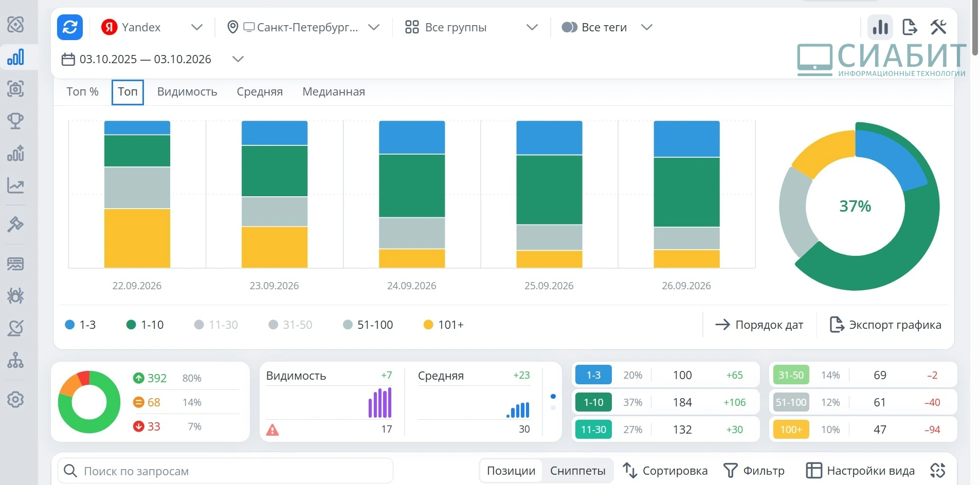The image size is (980, 485).
Task: Open the Все группы dropdown
Action: pyautogui.click(x=471, y=27)
